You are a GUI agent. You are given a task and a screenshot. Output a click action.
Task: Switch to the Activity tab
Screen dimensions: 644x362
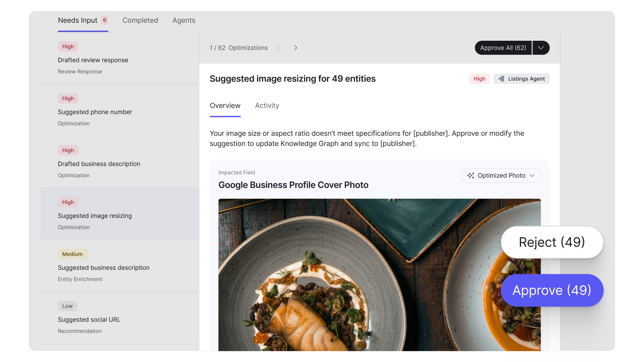[x=267, y=106]
